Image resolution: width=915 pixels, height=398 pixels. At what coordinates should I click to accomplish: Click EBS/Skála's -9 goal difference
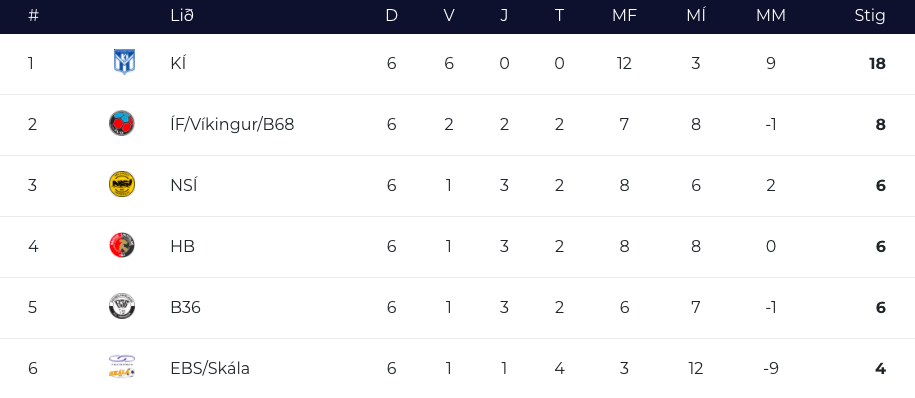pyautogui.click(x=770, y=369)
